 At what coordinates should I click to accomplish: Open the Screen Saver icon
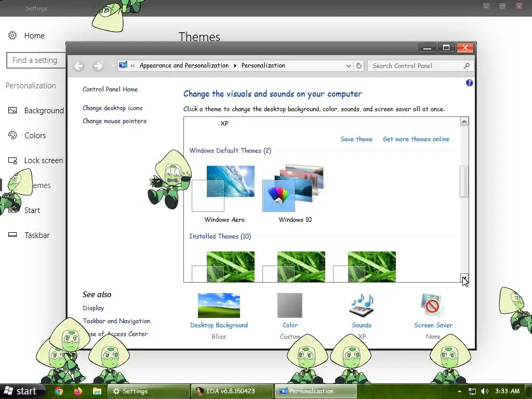coord(433,305)
